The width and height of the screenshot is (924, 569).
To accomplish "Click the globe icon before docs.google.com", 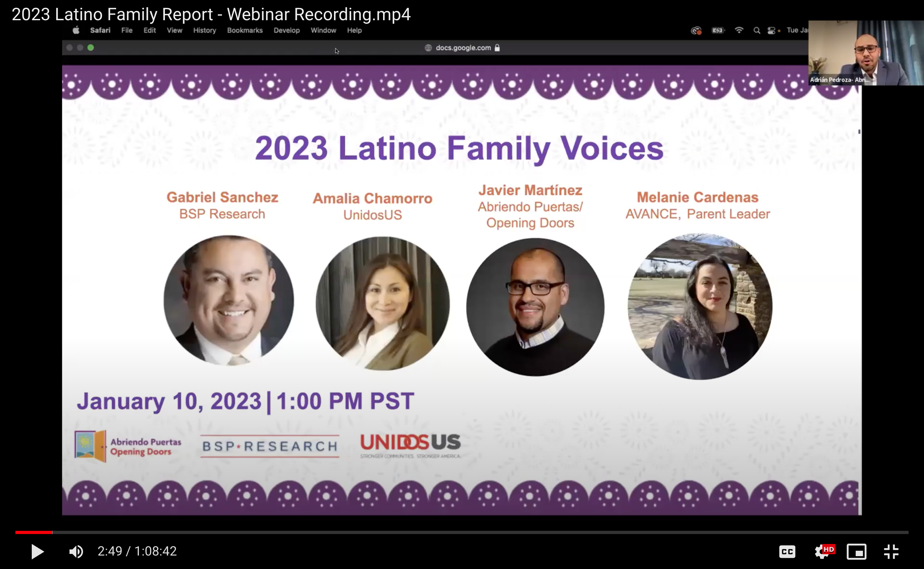I will pyautogui.click(x=428, y=48).
